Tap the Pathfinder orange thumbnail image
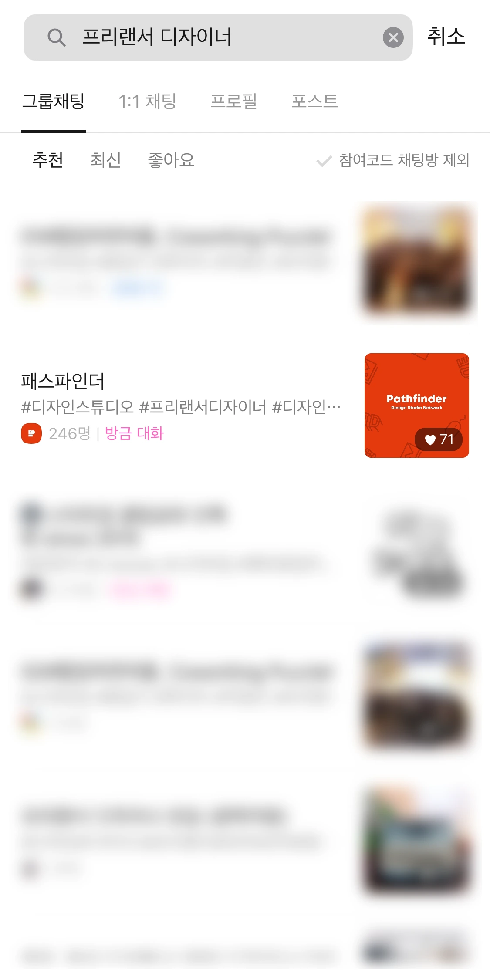Image resolution: width=490 pixels, height=980 pixels. (x=417, y=406)
